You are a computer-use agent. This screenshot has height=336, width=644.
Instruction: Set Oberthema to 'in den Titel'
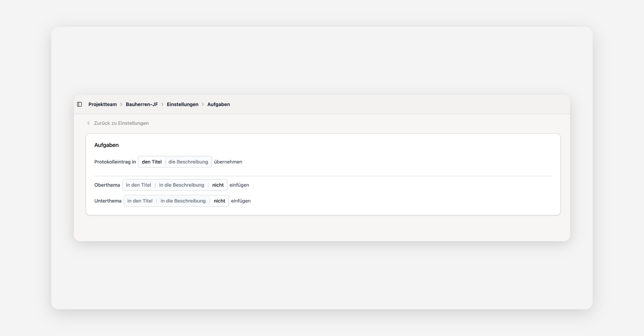pyautogui.click(x=138, y=185)
